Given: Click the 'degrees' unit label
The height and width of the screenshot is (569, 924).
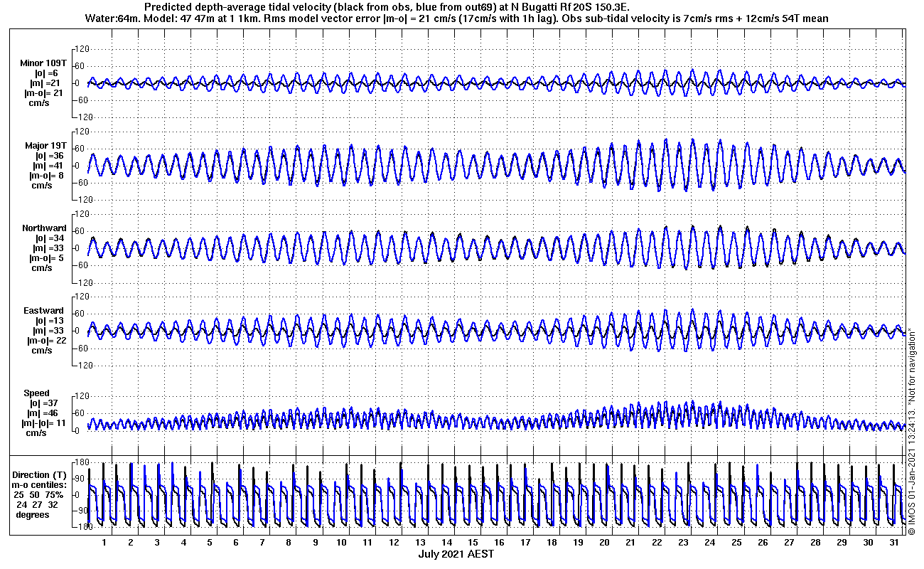Looking at the screenshot, I should (x=33, y=514).
